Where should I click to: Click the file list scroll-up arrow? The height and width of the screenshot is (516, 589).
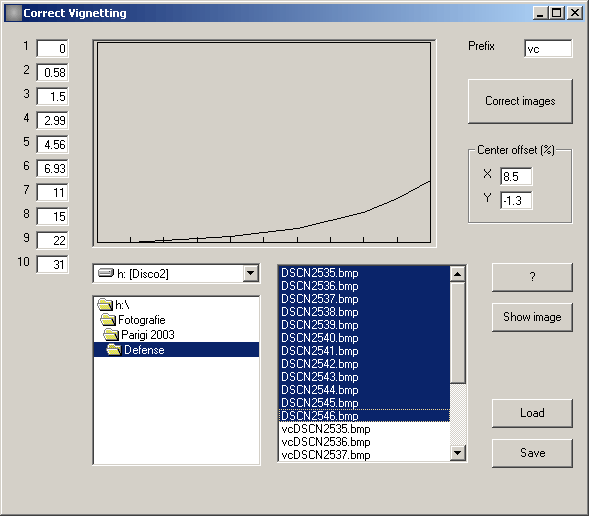pos(457,274)
